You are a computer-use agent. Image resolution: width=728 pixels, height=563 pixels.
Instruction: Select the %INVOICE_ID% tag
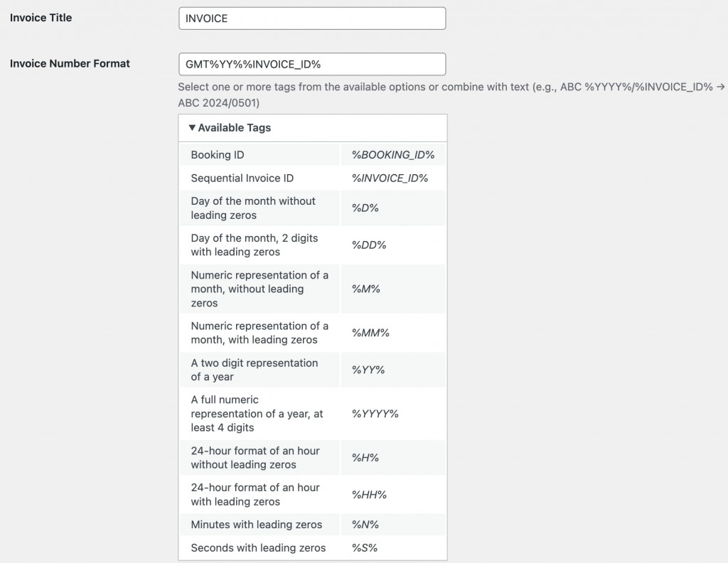click(x=389, y=178)
